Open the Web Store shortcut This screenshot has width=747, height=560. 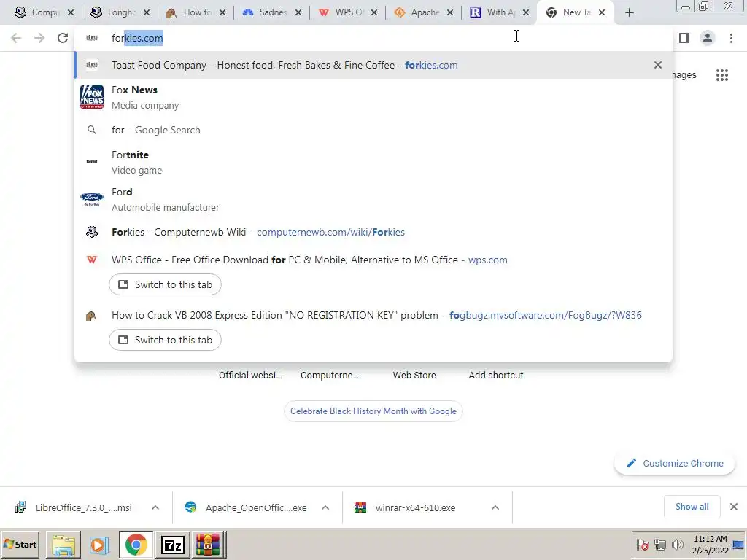click(414, 376)
